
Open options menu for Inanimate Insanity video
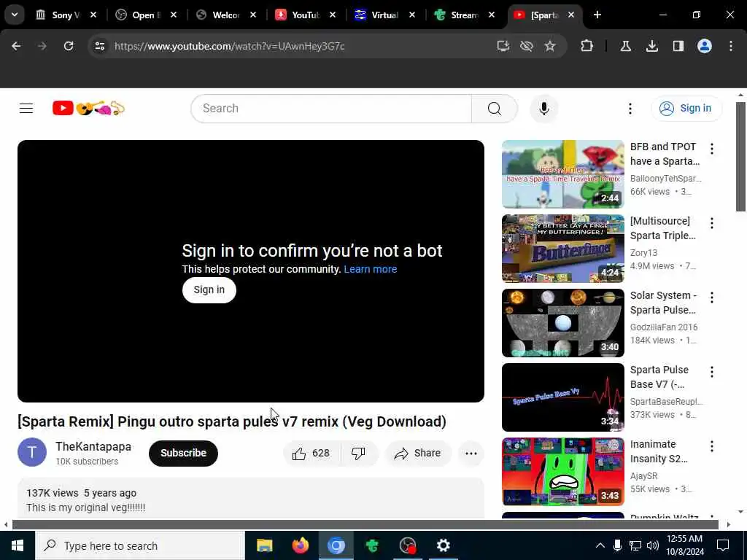coord(712,446)
